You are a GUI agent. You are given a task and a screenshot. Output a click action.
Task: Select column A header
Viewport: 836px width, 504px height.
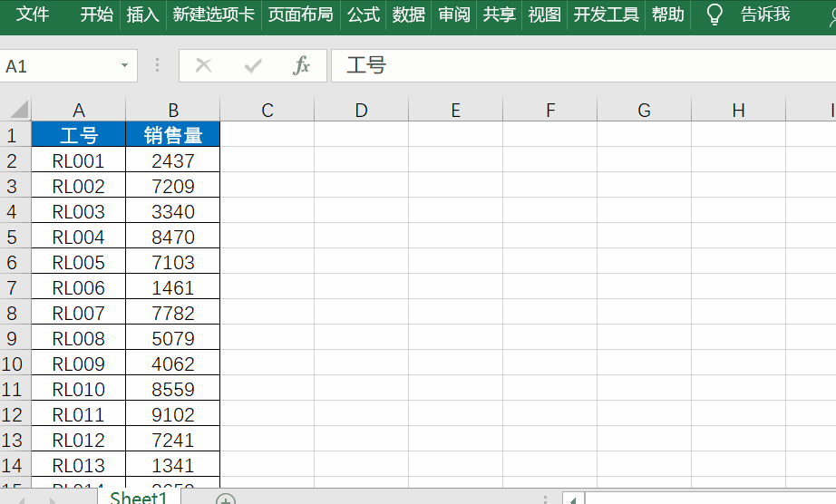78,111
